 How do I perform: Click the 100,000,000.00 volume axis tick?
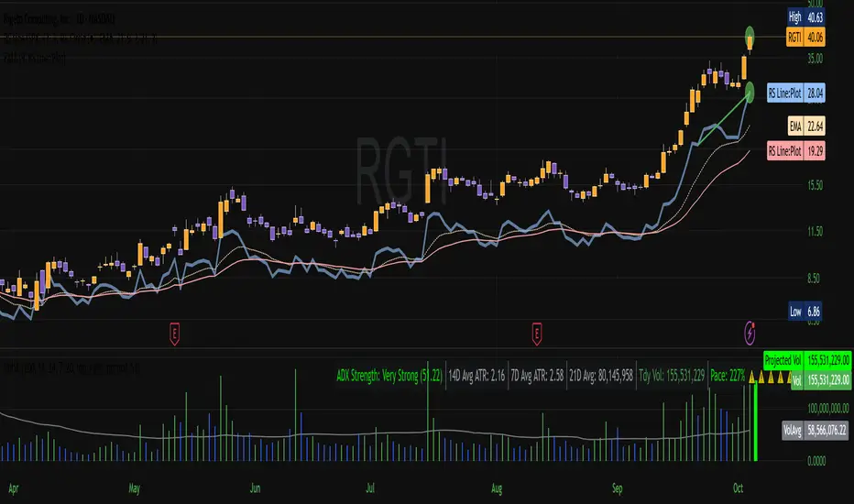[x=827, y=408]
